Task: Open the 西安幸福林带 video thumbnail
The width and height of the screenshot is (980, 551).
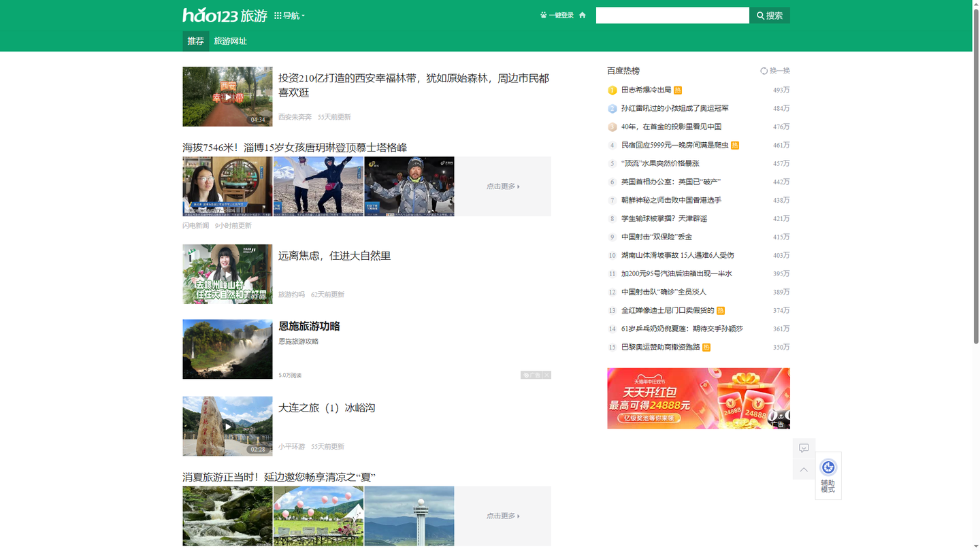Action: click(227, 97)
